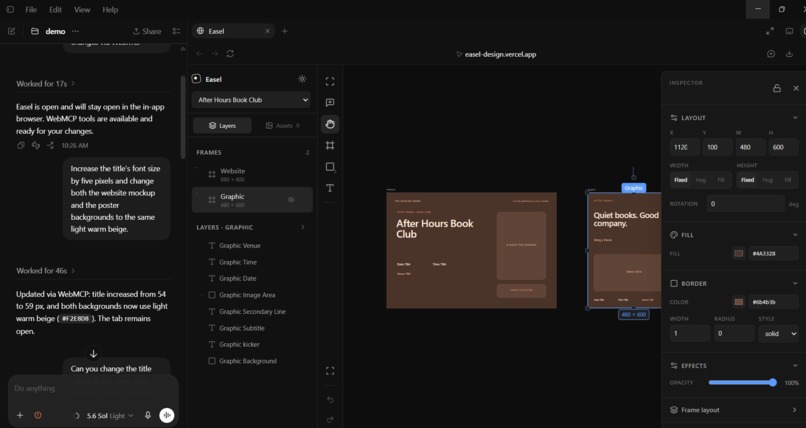The image size is (806, 428).
Task: Switch to the Assets tab
Action: point(282,125)
